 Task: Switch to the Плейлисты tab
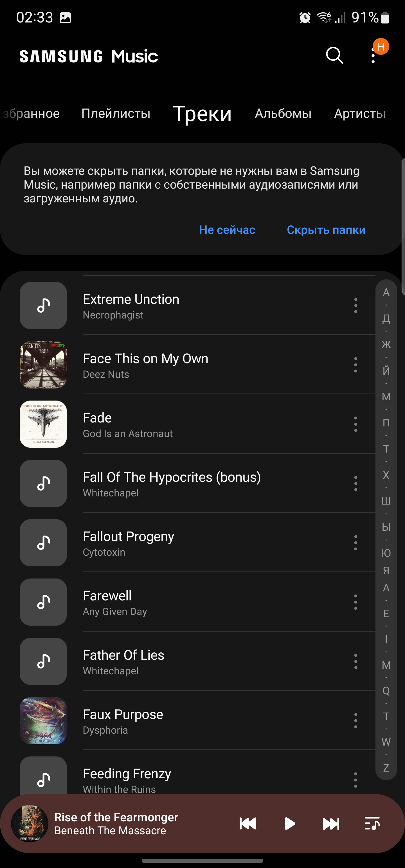pos(116,114)
